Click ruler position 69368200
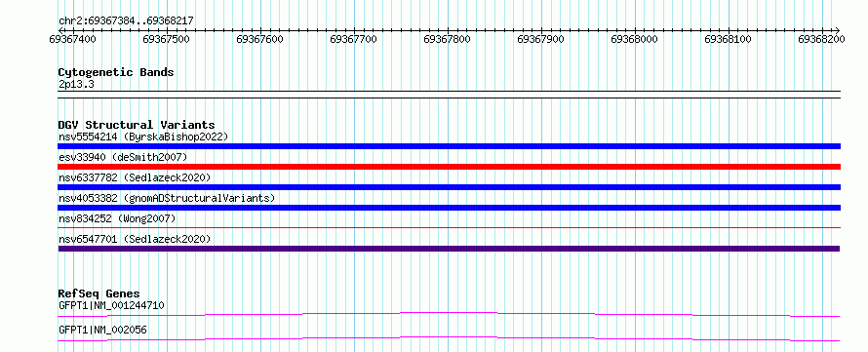Viewport: 868px width, 352px height. tap(821, 39)
